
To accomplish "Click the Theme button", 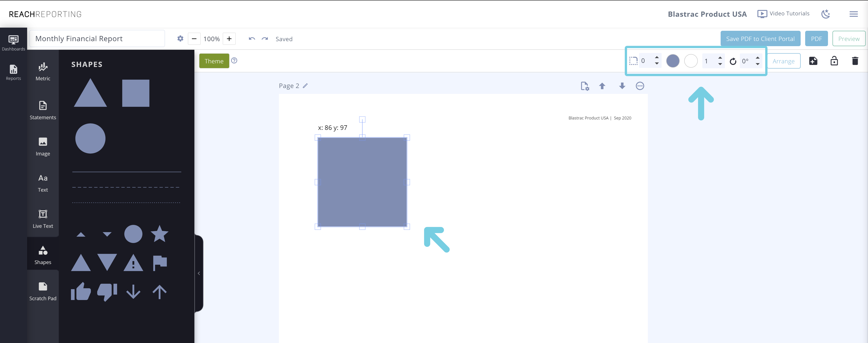I will pyautogui.click(x=214, y=61).
